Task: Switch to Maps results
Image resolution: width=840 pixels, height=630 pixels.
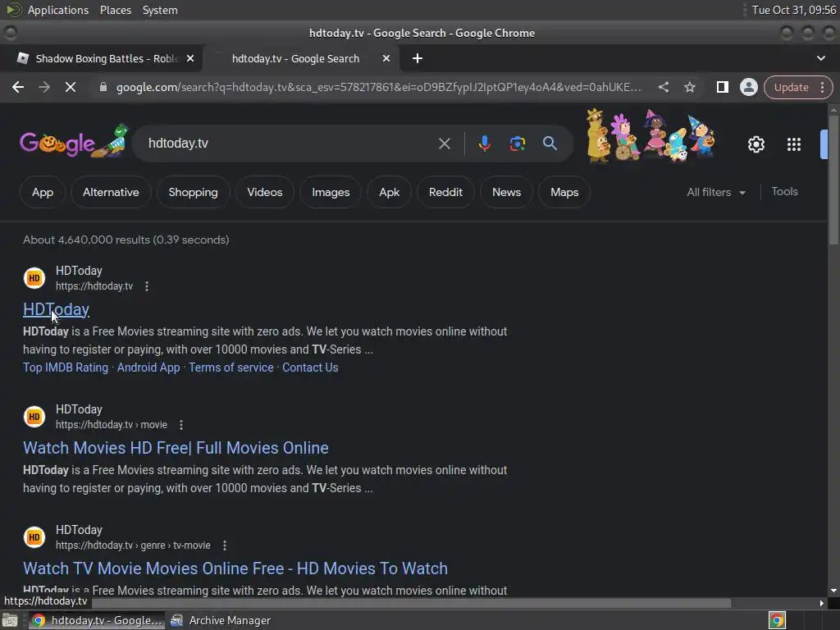Action: coord(564,192)
